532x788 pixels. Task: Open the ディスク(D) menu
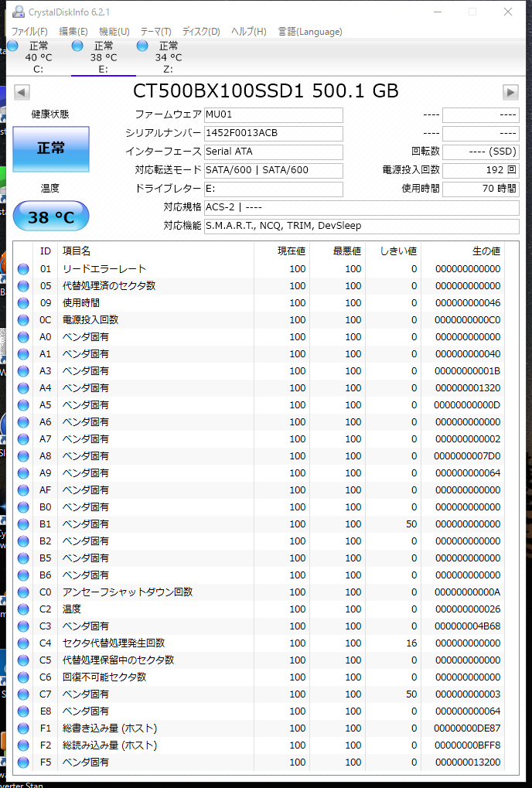pos(201,32)
